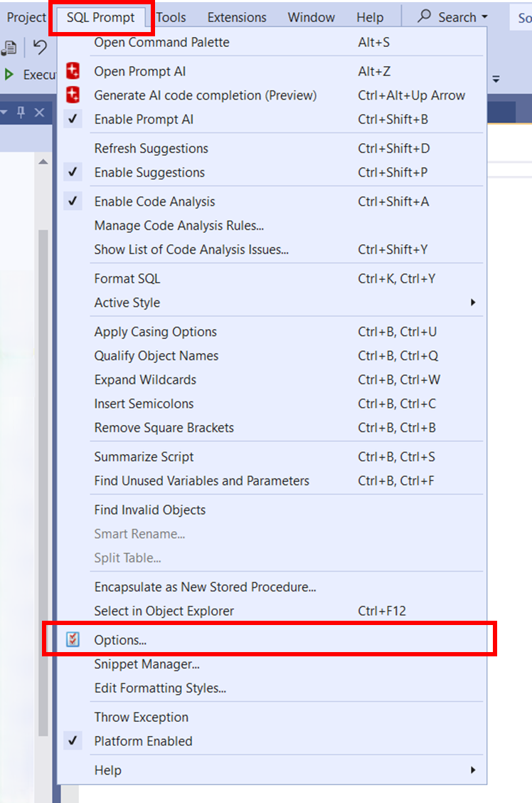Click the Options checklist icon
Image resolution: width=532 pixels, height=803 pixels.
coord(73,640)
